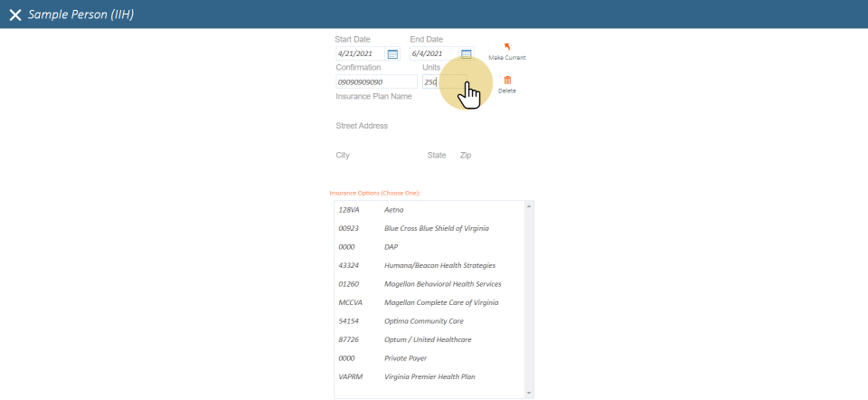Click the Confirmation number field
This screenshot has width=868, height=400.
(x=375, y=82)
